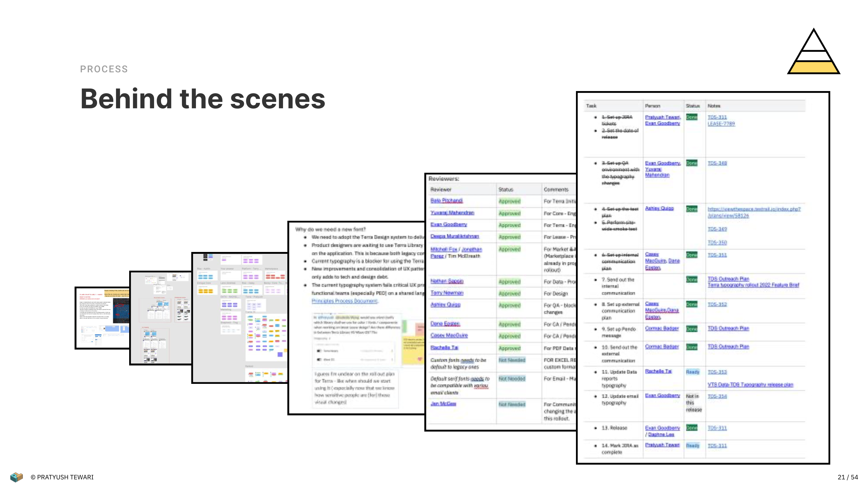Click the 21 / 54 page counter
The image size is (868, 488).
[x=847, y=477]
